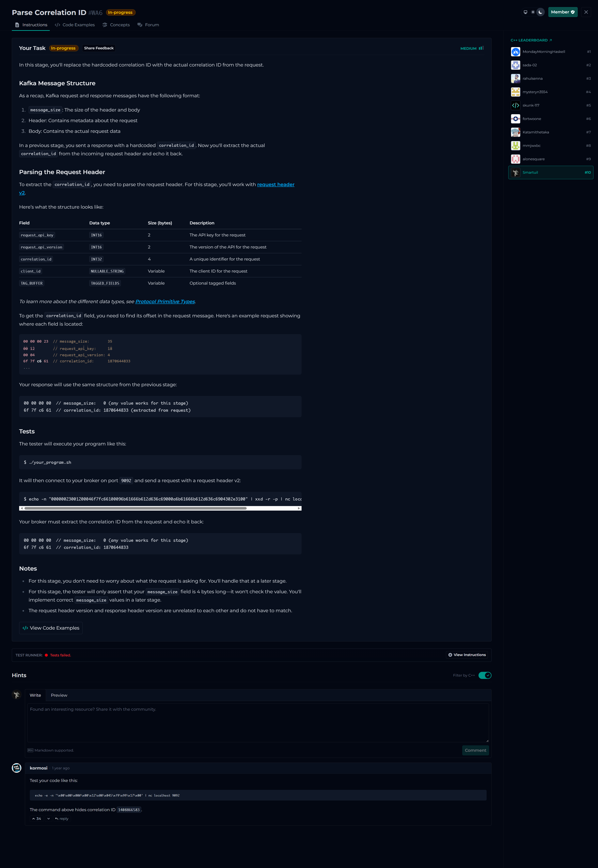Open the C++ Leaderboard external link
Image resolution: width=598 pixels, height=868 pixels.
(x=531, y=40)
